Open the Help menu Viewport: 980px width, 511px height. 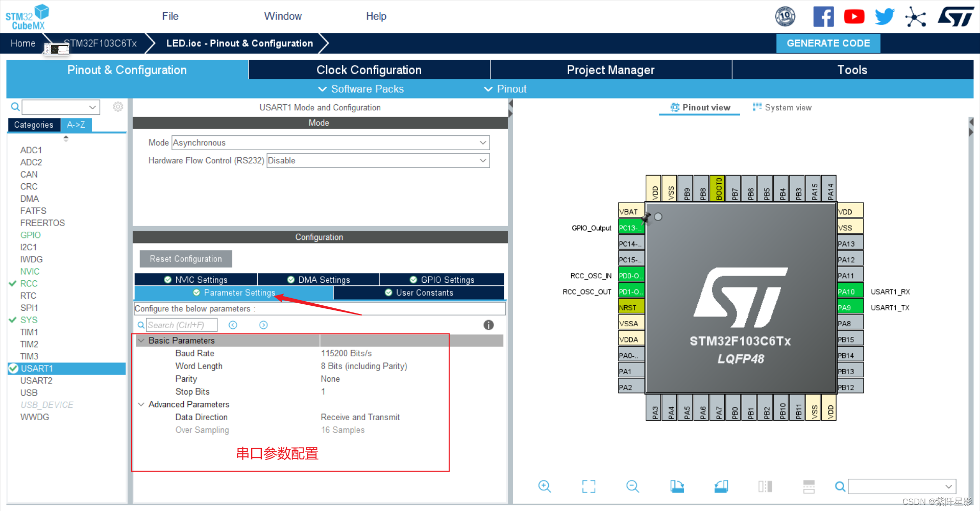click(376, 16)
